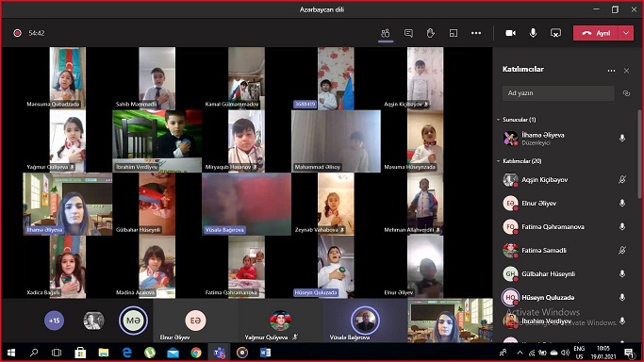
Task: Toggle the microphone mute in the toolbar
Action: [533, 33]
